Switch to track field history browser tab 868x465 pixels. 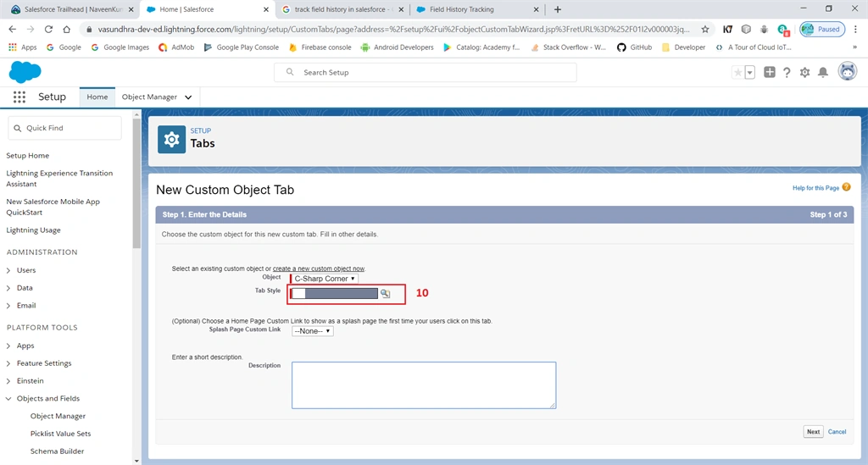(x=342, y=9)
